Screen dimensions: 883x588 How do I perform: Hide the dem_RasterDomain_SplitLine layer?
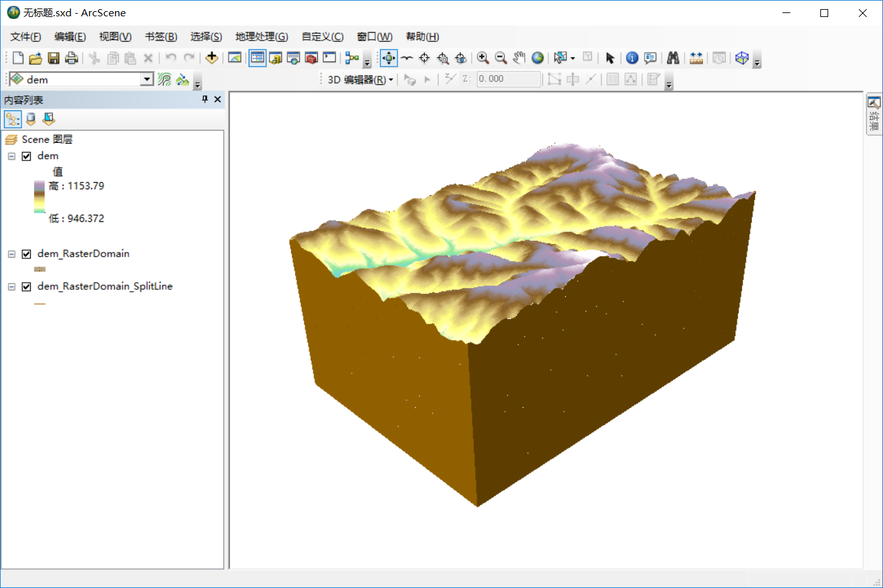pyautogui.click(x=27, y=286)
